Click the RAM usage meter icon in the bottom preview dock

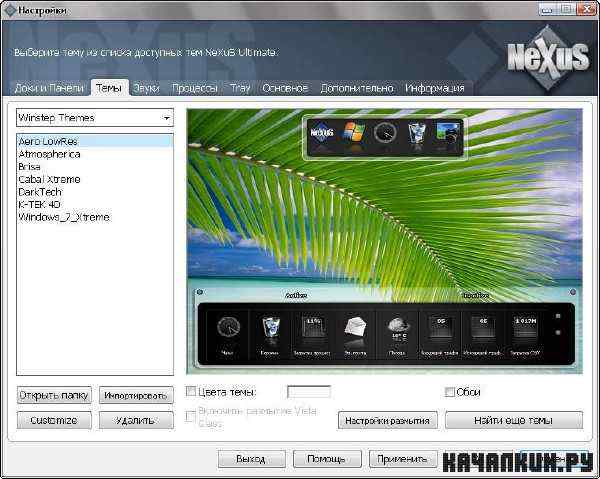pos(525,327)
